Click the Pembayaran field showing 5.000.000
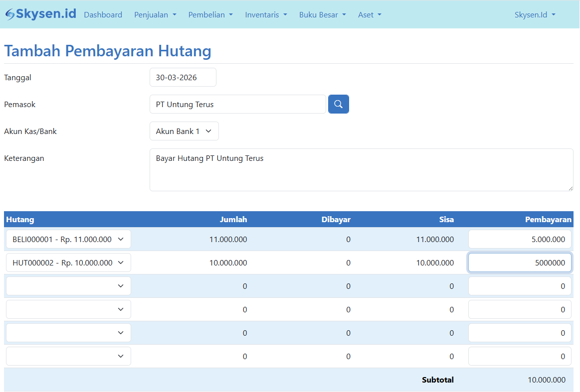Image resolution: width=580 pixels, height=392 pixels. [x=520, y=240]
